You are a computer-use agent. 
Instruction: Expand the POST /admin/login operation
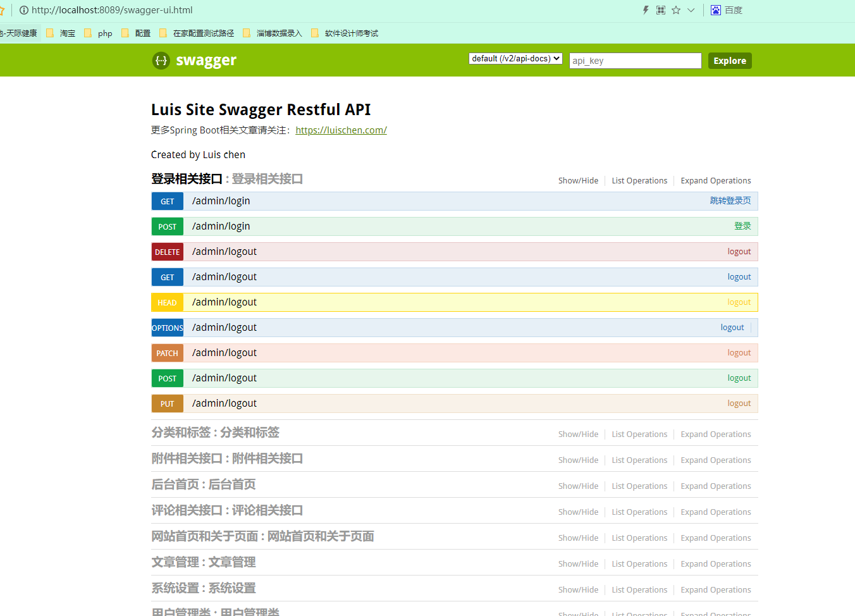tap(455, 226)
